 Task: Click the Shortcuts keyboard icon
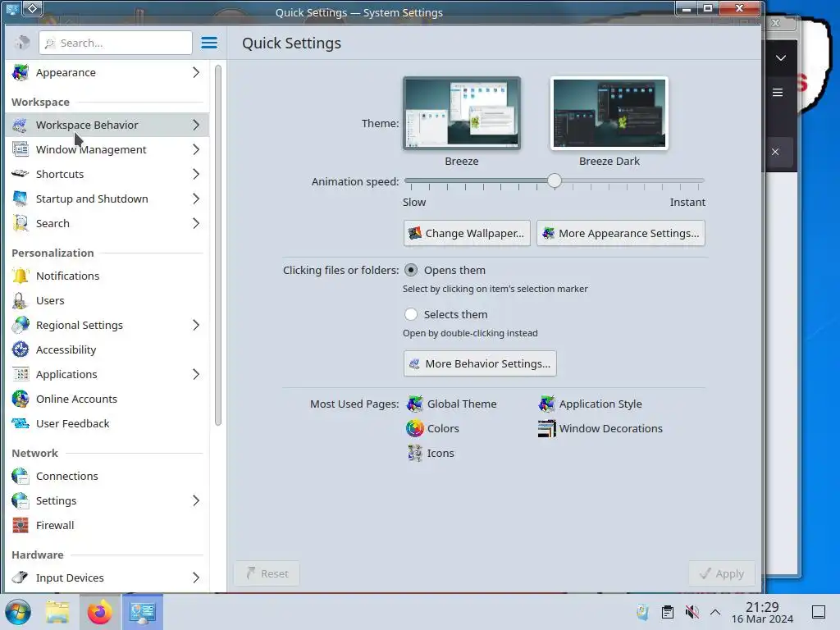(x=21, y=174)
